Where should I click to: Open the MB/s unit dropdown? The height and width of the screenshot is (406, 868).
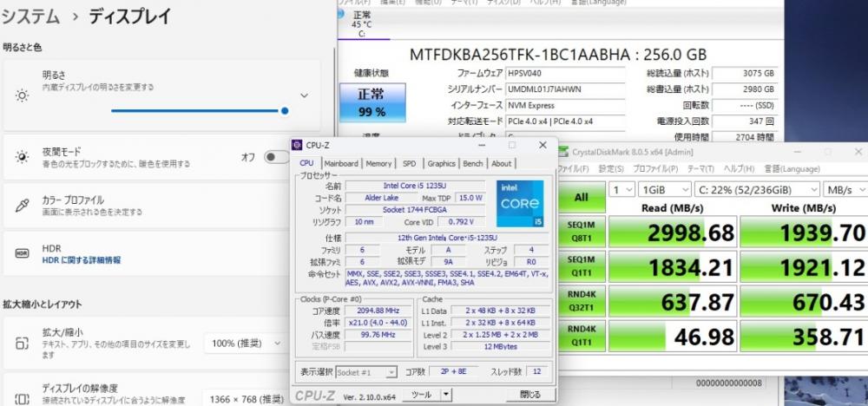coord(844,189)
